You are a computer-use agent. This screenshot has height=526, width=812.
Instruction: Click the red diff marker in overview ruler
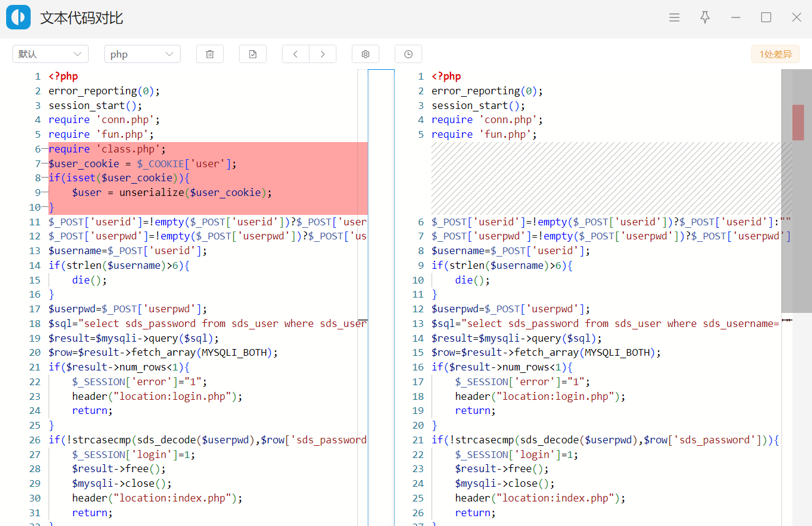[x=798, y=122]
